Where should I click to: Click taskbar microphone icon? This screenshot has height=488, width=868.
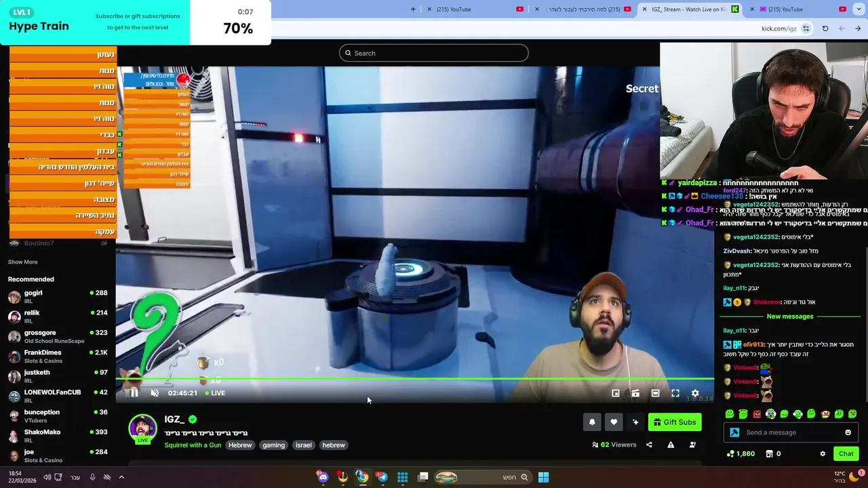pyautogui.click(x=93, y=477)
